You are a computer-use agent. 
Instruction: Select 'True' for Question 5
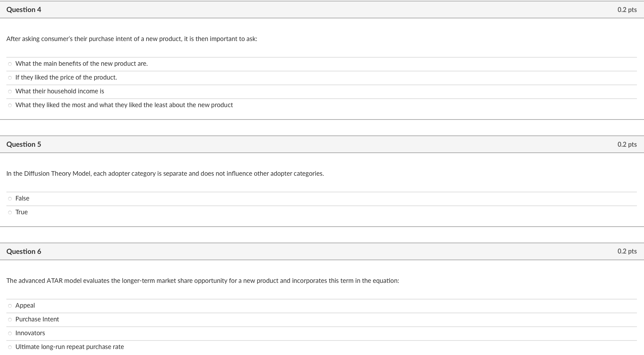(x=10, y=212)
